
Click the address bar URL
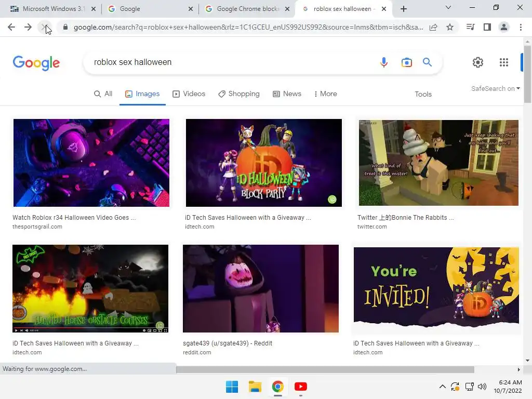(248, 27)
